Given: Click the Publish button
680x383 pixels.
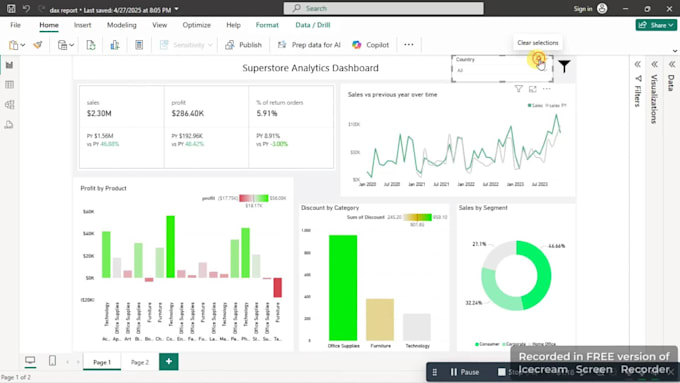Looking at the screenshot, I should click(243, 45).
